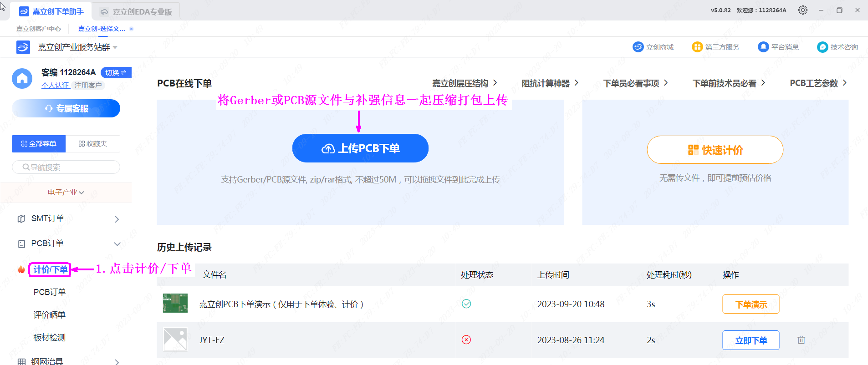868x365 pixels.
Task: Open the 嘉立创PCB下单演示 board thumbnail
Action: coord(175,304)
